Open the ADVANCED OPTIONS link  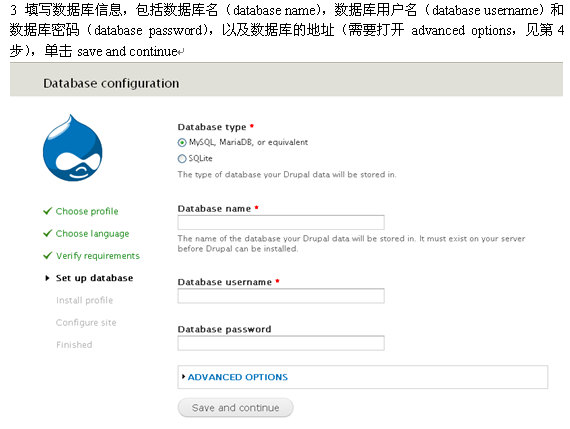pos(238,377)
